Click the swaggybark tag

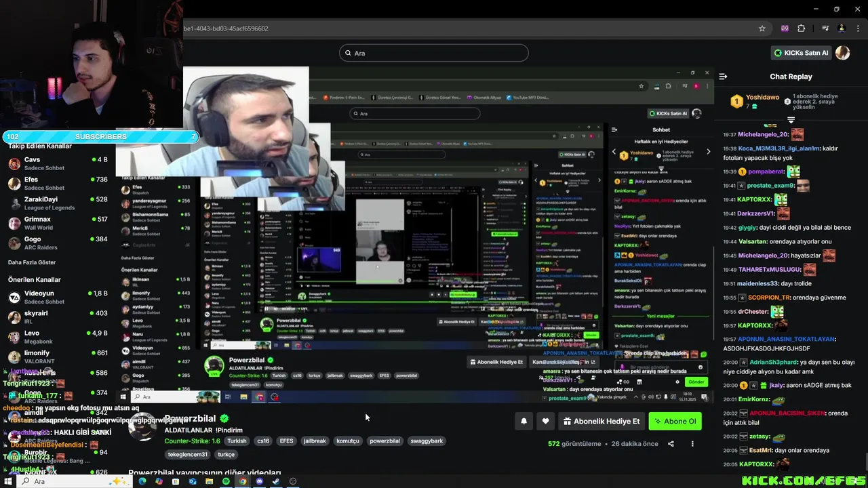click(x=427, y=441)
